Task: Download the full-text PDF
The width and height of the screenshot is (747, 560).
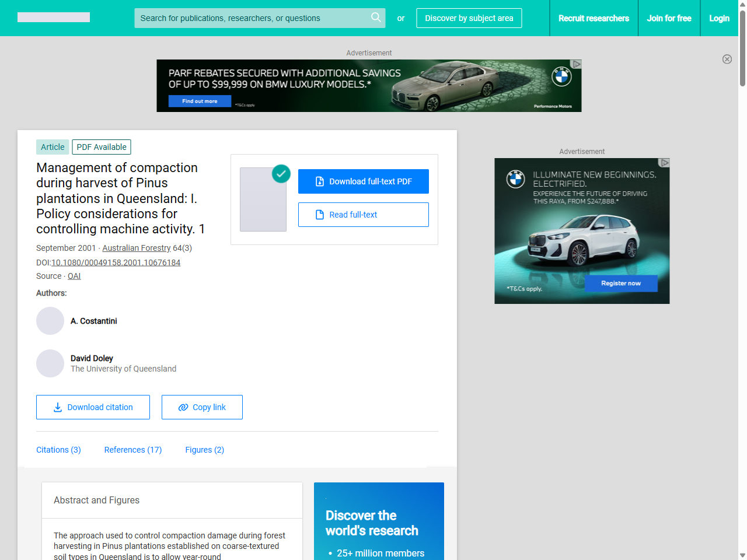Action: pyautogui.click(x=363, y=181)
